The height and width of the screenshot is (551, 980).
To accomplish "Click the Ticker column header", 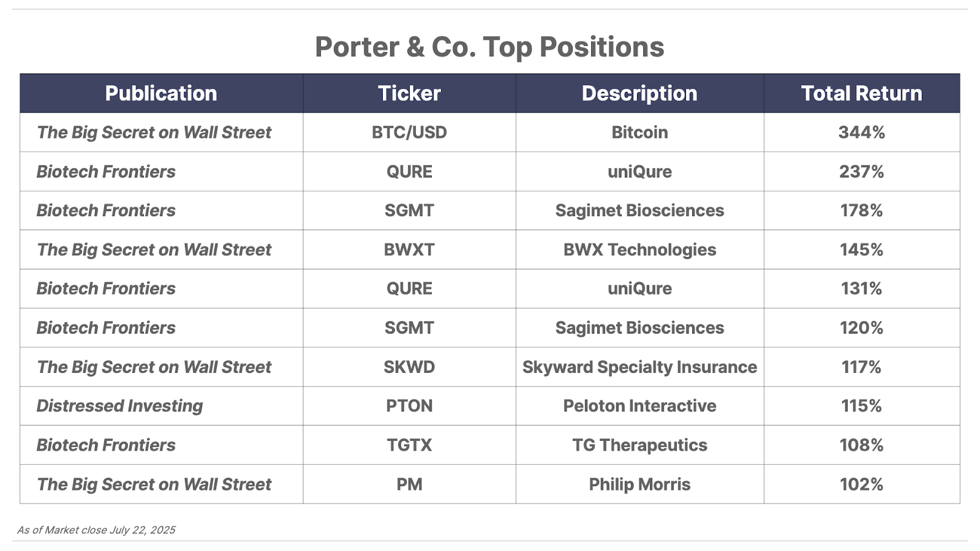I will [x=409, y=93].
